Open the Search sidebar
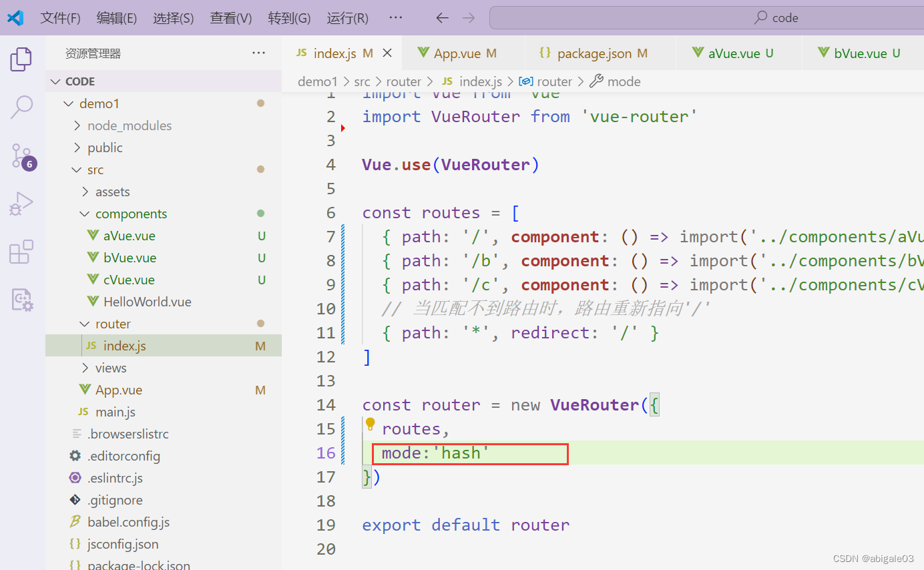 point(21,107)
